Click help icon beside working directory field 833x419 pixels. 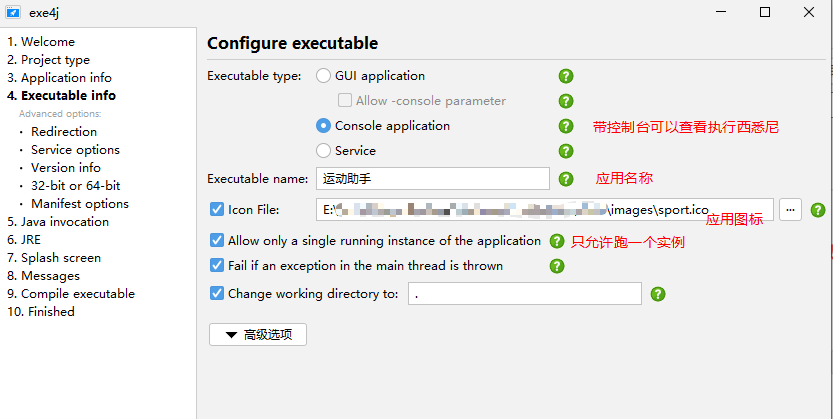[658, 294]
